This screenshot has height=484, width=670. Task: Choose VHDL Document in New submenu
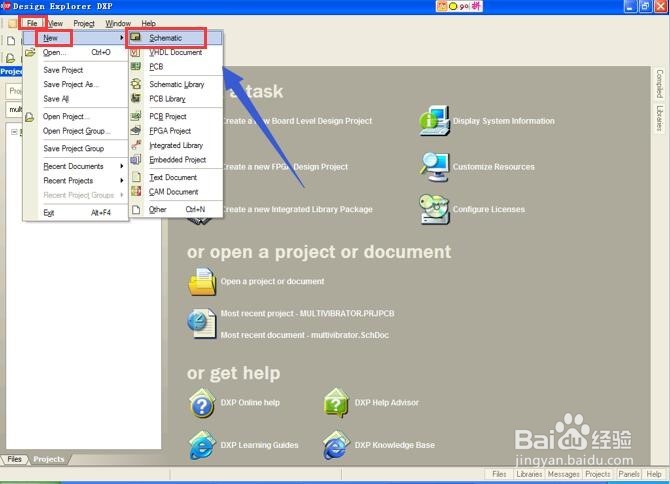(x=175, y=53)
